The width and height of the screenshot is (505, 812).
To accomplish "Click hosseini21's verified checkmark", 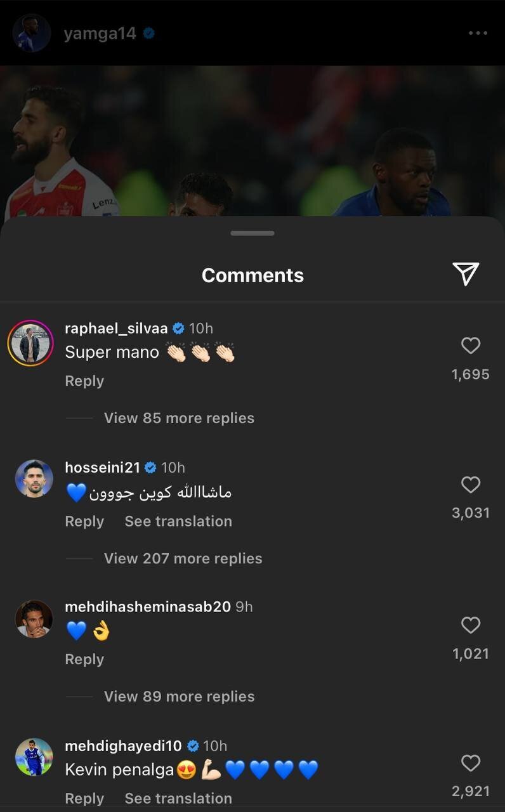I will click(x=149, y=467).
